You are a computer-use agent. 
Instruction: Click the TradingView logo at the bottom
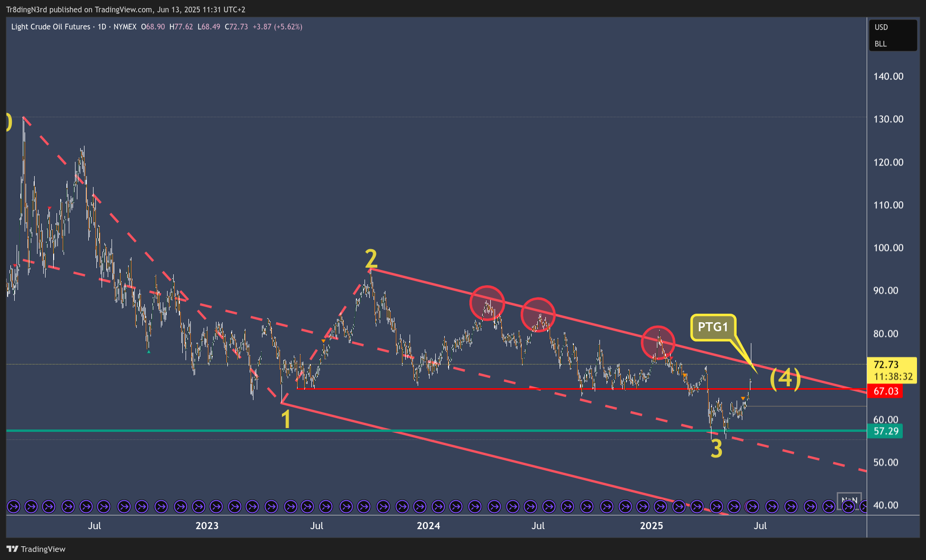pos(36,549)
